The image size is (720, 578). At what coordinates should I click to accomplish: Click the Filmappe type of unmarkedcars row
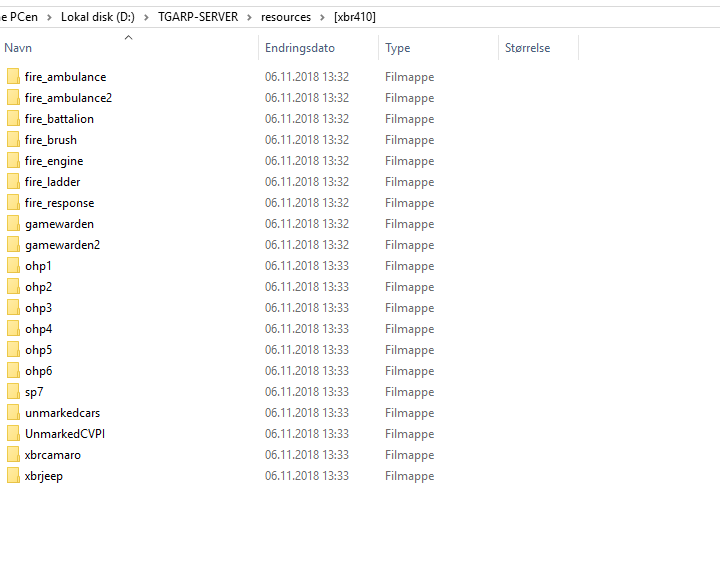click(x=410, y=413)
